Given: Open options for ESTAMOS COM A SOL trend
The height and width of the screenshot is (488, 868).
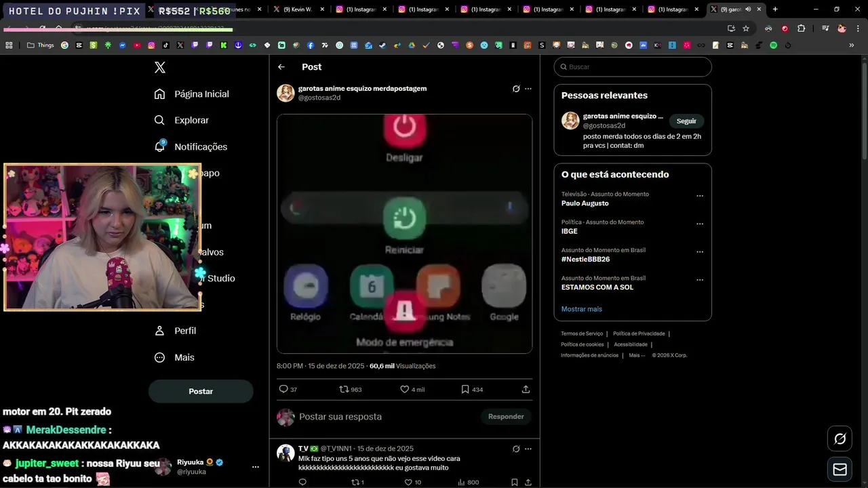Looking at the screenshot, I should [700, 279].
